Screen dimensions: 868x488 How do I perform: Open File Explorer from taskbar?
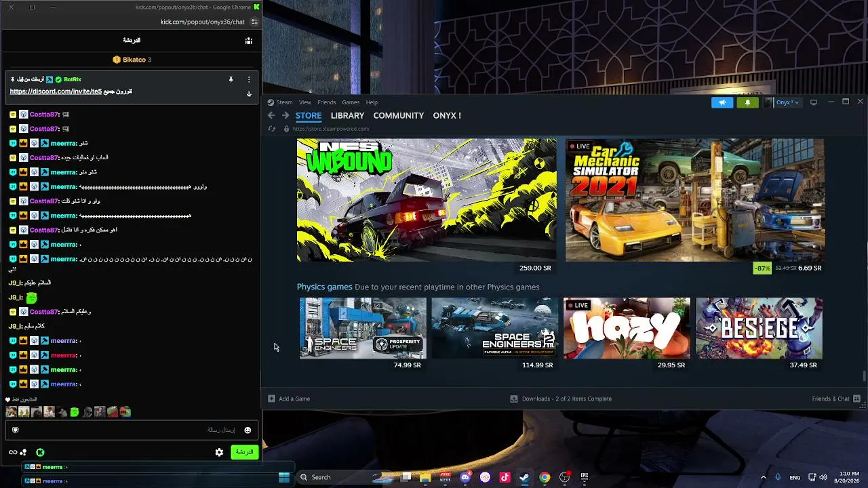point(425,477)
